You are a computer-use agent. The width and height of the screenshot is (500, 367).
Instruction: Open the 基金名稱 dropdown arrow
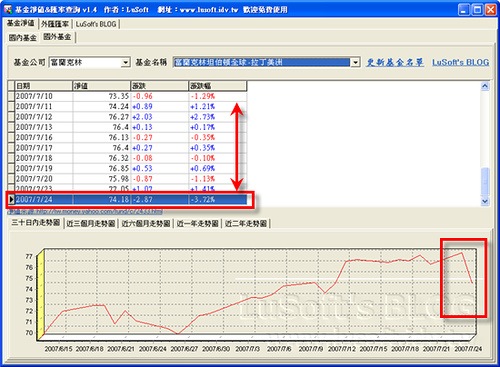pyautogui.click(x=355, y=62)
